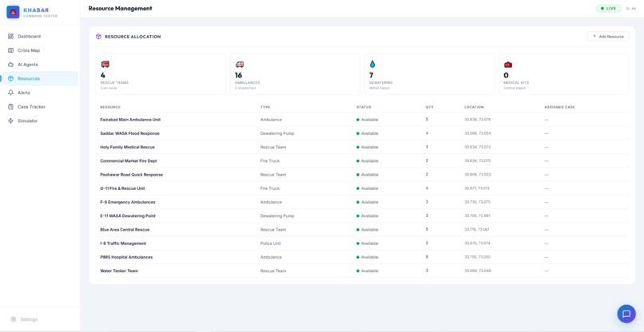This screenshot has width=644, height=332.
Task: Select E-11 WASA Dewatering Point row name
Action: pos(128,215)
